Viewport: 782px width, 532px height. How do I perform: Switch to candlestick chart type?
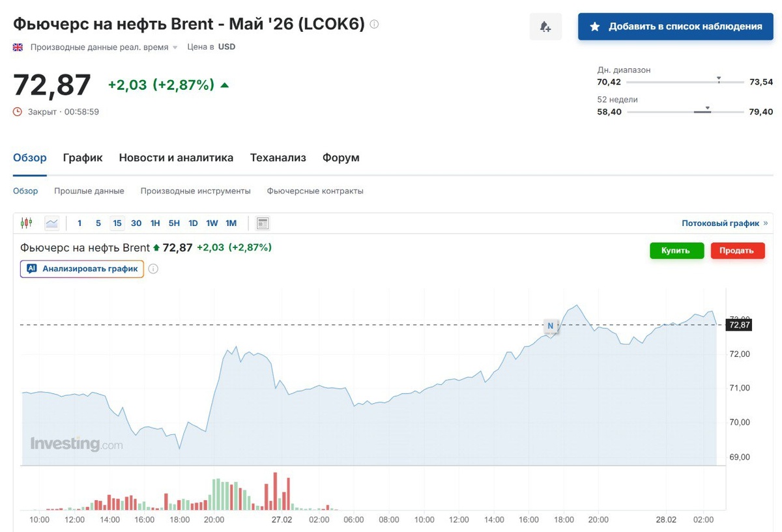pyautogui.click(x=26, y=223)
